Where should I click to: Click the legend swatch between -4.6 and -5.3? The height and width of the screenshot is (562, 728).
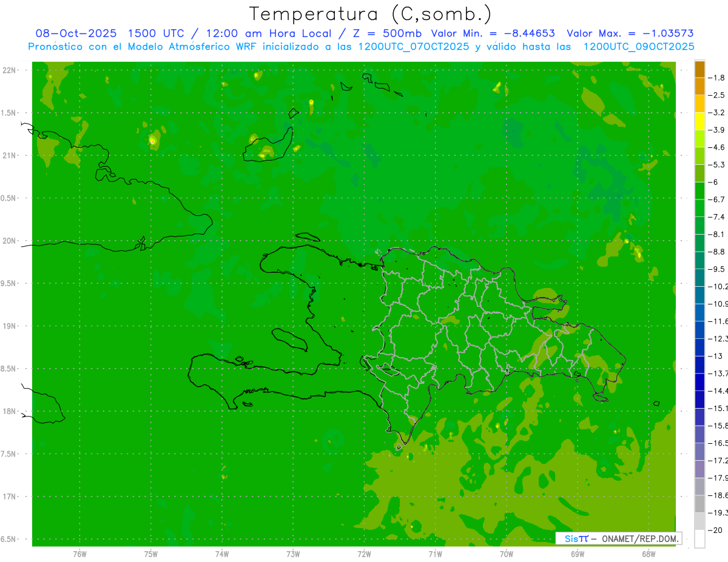pos(699,156)
